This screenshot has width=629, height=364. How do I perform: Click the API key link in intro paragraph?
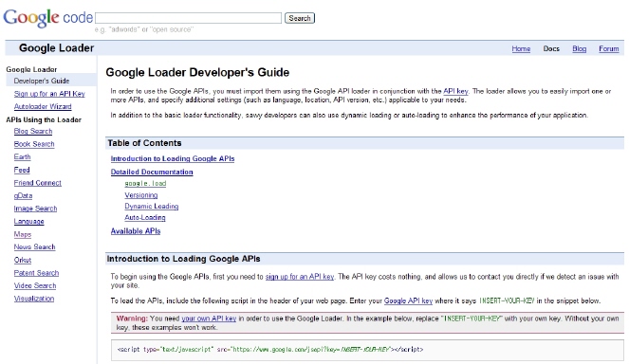455,91
